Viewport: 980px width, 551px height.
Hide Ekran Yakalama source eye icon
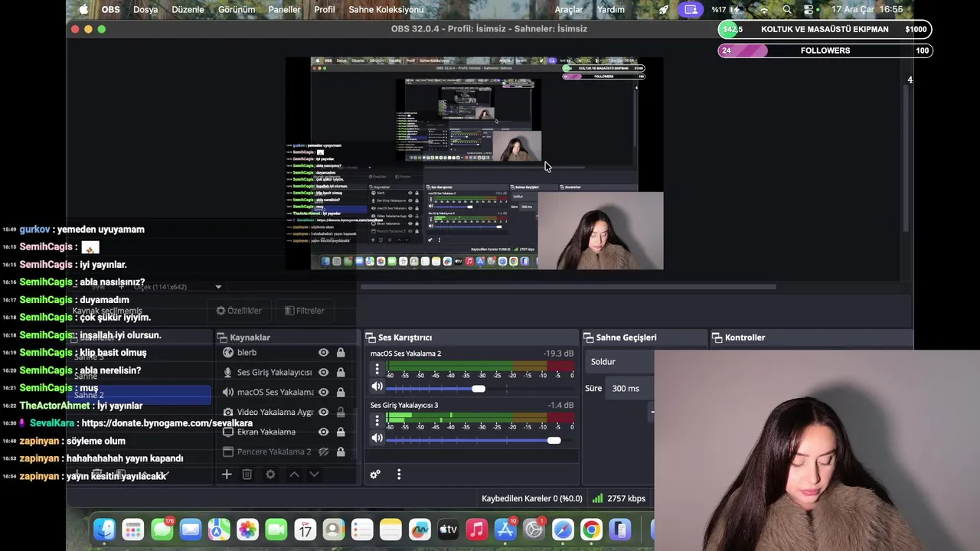coord(323,432)
